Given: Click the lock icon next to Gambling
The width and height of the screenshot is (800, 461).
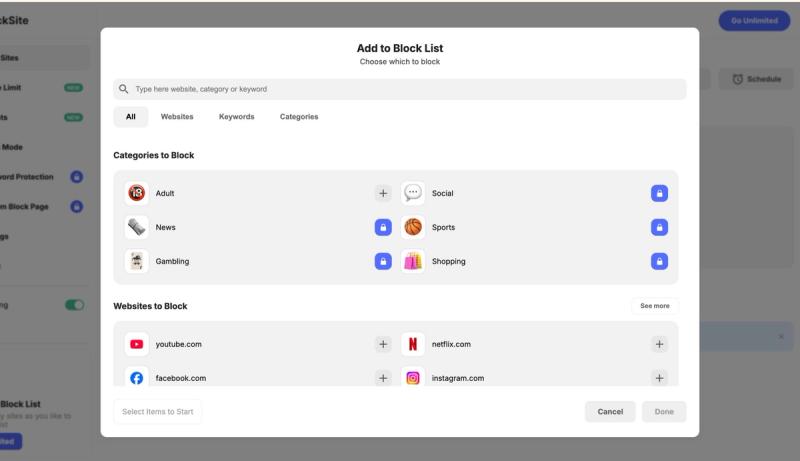Looking at the screenshot, I should pyautogui.click(x=383, y=261).
